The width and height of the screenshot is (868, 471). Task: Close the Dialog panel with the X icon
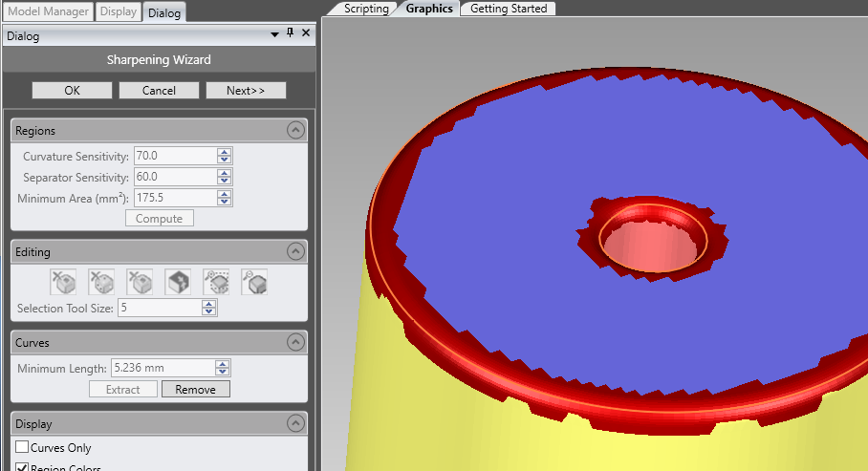pyautogui.click(x=306, y=33)
